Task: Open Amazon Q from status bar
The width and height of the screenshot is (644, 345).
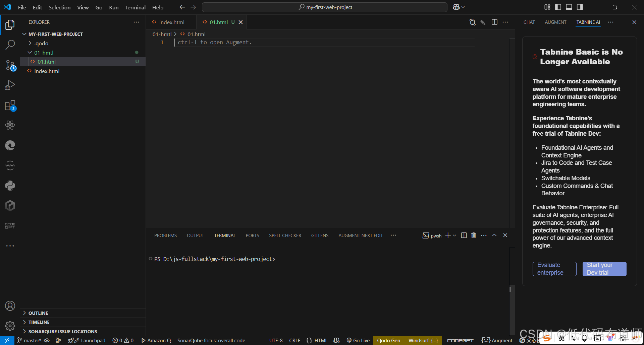Action: (156, 341)
